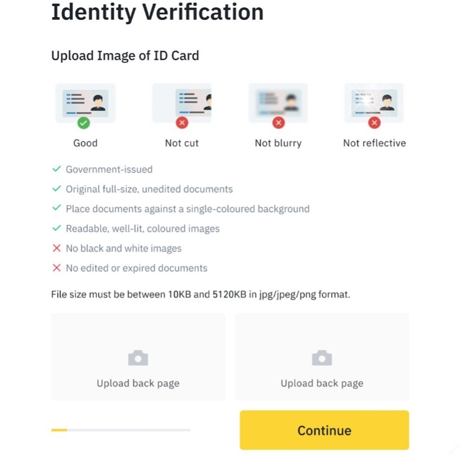Click the Continue button
Viewport: 476px width, 455px height.
point(324,430)
